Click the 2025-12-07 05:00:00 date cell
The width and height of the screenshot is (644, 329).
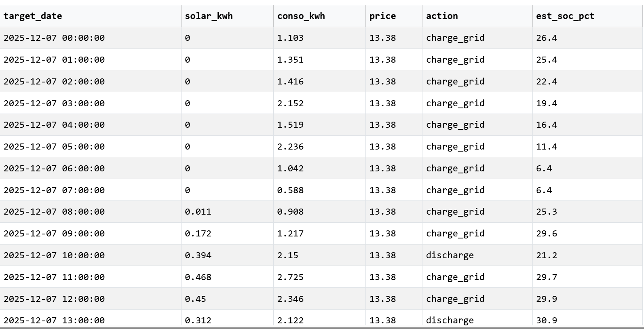54,147
